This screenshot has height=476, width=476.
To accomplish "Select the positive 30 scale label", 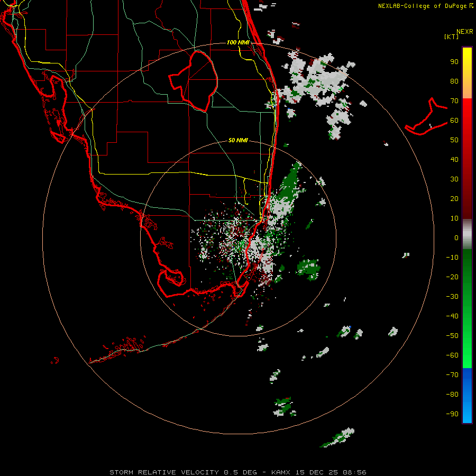I will pos(454,179).
